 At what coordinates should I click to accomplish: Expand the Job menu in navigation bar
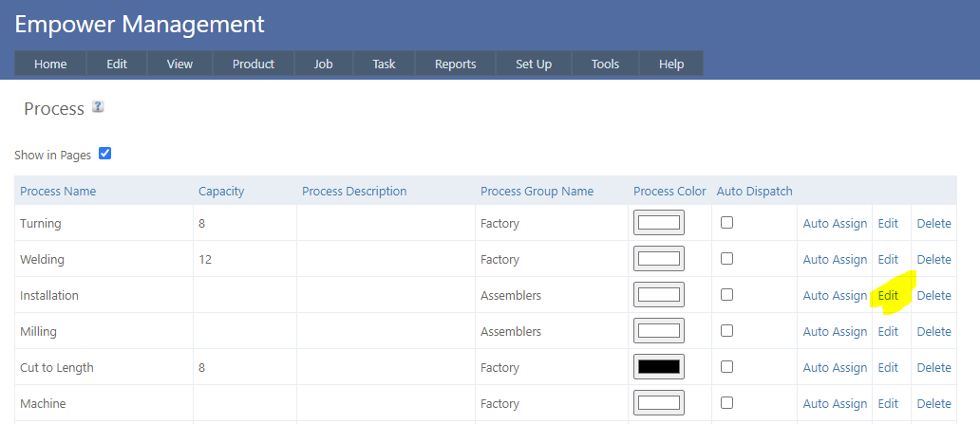[323, 64]
